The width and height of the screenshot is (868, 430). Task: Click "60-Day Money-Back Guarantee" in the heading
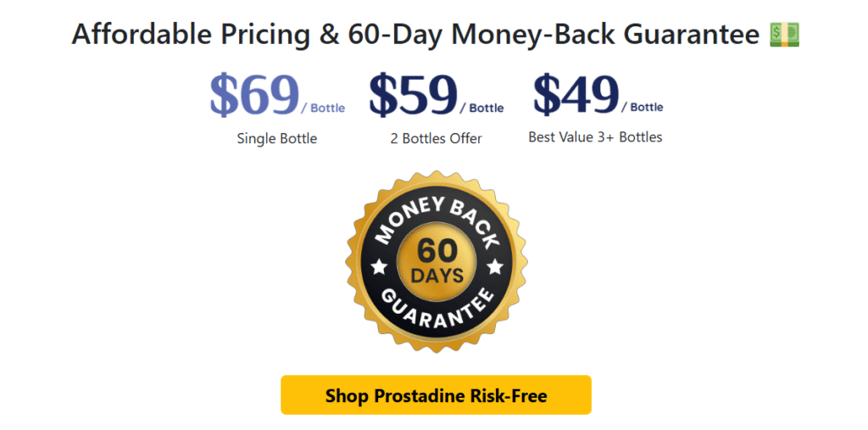pyautogui.click(x=553, y=35)
